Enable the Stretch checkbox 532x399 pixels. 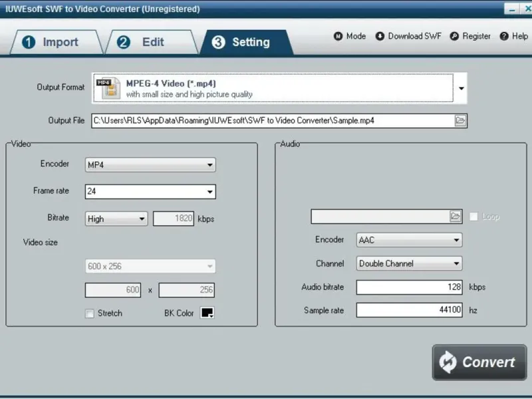(90, 313)
